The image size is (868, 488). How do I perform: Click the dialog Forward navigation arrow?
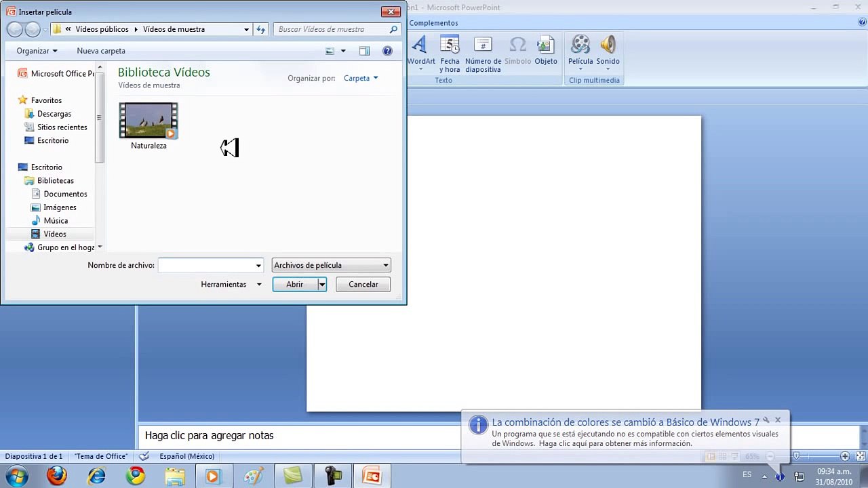[33, 29]
